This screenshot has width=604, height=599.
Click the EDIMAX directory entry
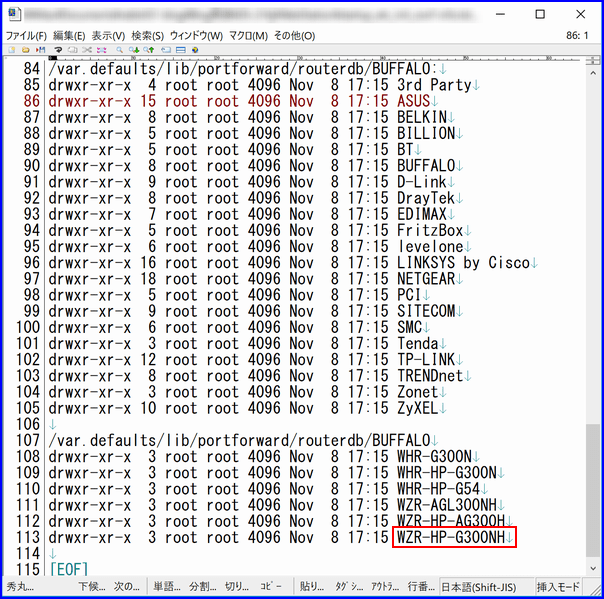(422, 214)
